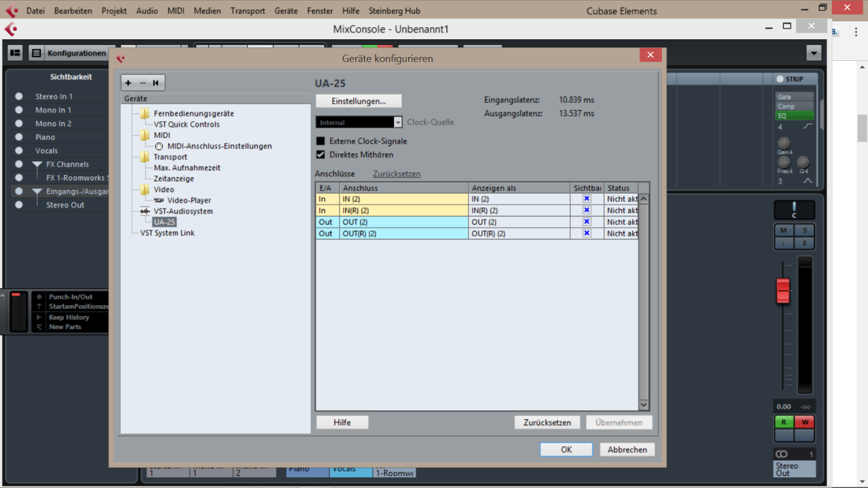Select the Fernbedienungsgeräte folder icon
Image resolution: width=868 pixels, height=488 pixels.
pos(144,113)
